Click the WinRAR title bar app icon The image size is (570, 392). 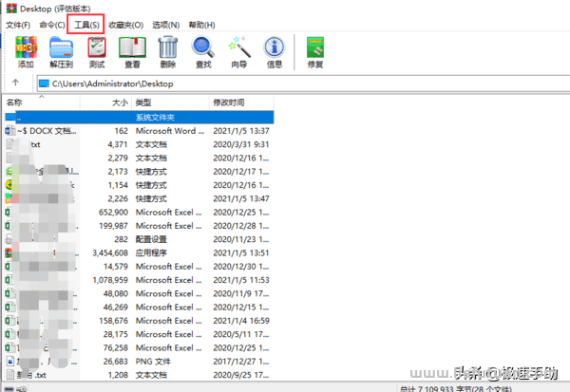pyautogui.click(x=11, y=8)
